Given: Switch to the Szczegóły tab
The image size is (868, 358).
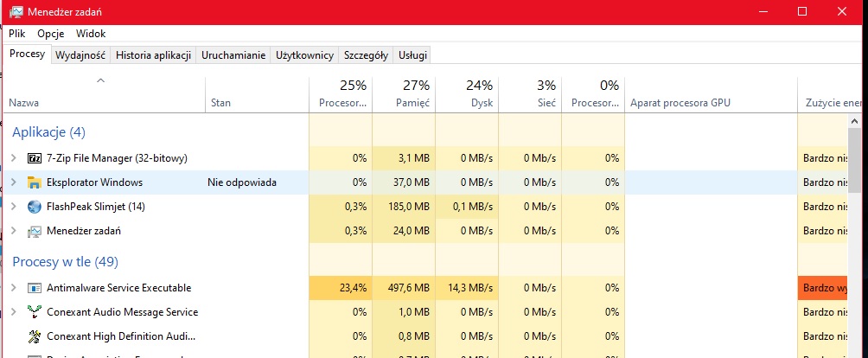Looking at the screenshot, I should coord(366,55).
